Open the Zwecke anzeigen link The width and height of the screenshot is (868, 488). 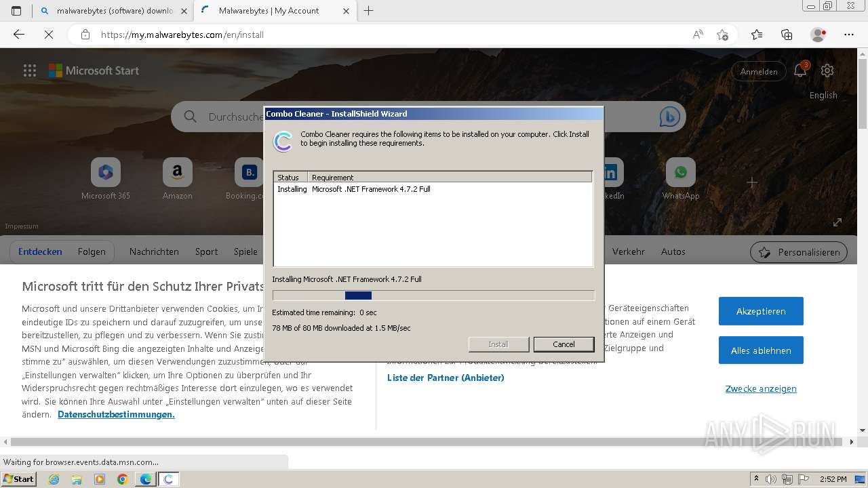click(761, 388)
